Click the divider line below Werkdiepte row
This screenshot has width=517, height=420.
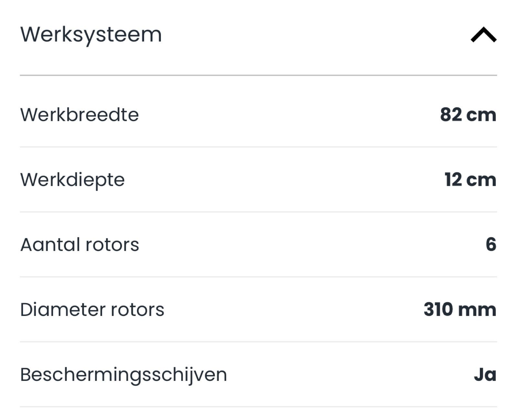(x=258, y=212)
